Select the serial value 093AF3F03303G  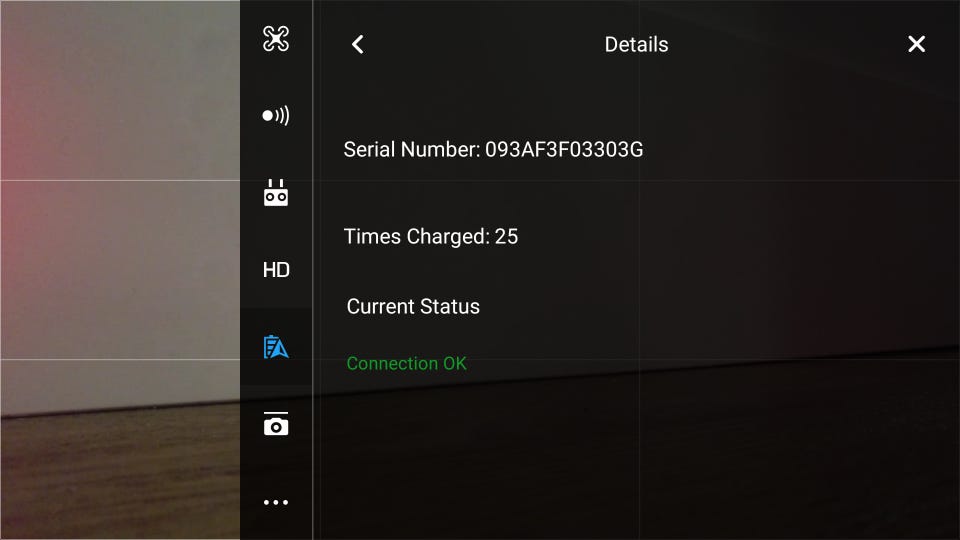click(564, 149)
